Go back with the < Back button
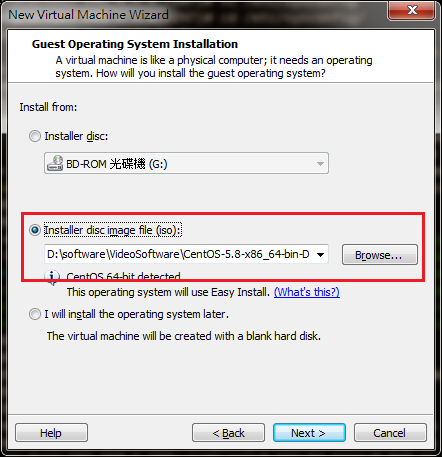Image resolution: width=442 pixels, height=457 pixels. click(228, 433)
